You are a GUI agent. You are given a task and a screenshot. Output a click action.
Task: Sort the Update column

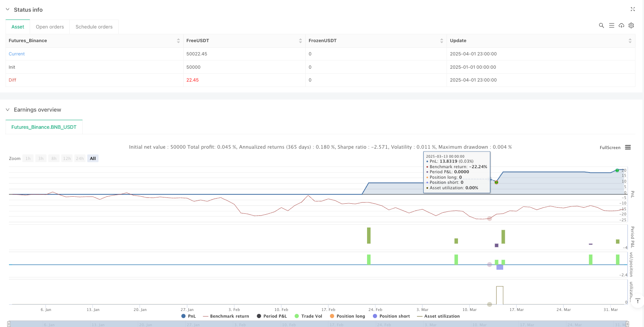tap(630, 41)
